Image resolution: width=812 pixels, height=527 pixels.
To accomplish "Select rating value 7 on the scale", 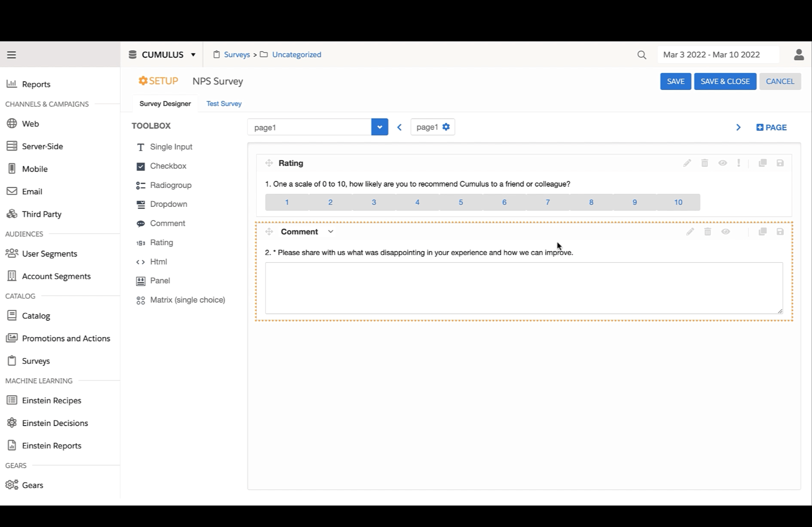I will (548, 202).
